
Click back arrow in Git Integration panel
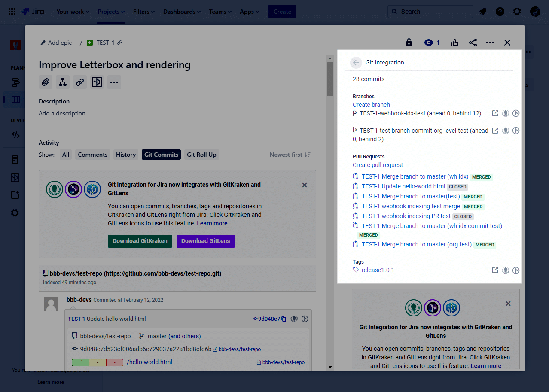pos(356,63)
